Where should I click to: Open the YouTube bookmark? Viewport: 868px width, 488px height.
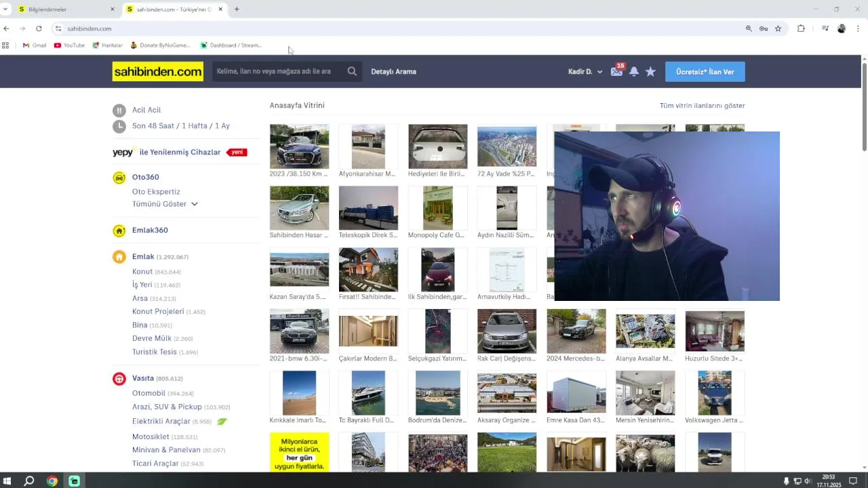pyautogui.click(x=69, y=45)
